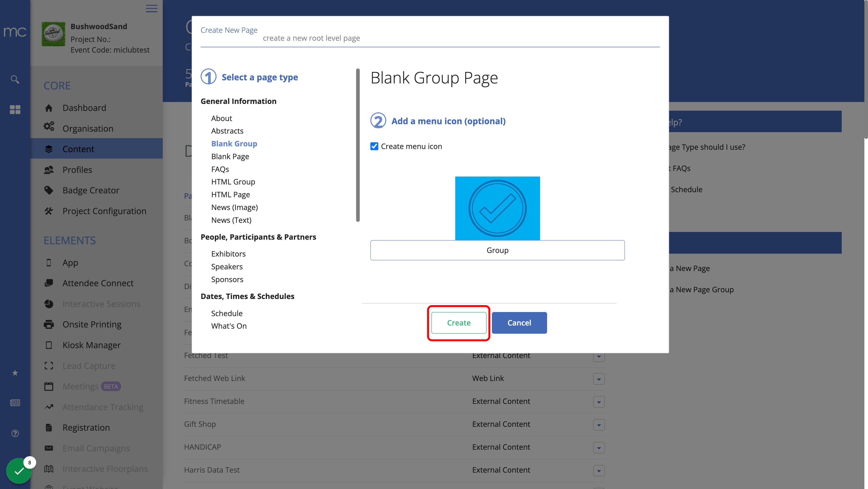Viewport: 868px width, 489px height.
Task: Open the Content menu item
Action: pyautogui.click(x=96, y=149)
